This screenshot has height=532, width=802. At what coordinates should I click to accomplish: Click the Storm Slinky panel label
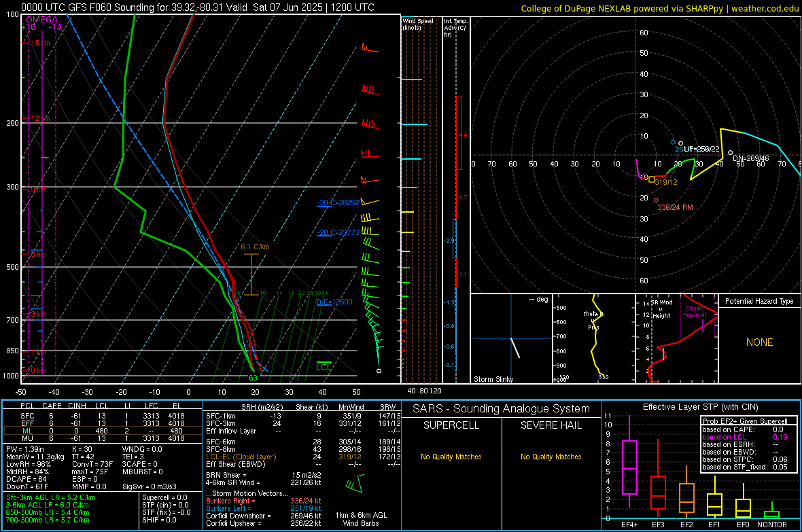click(x=493, y=379)
